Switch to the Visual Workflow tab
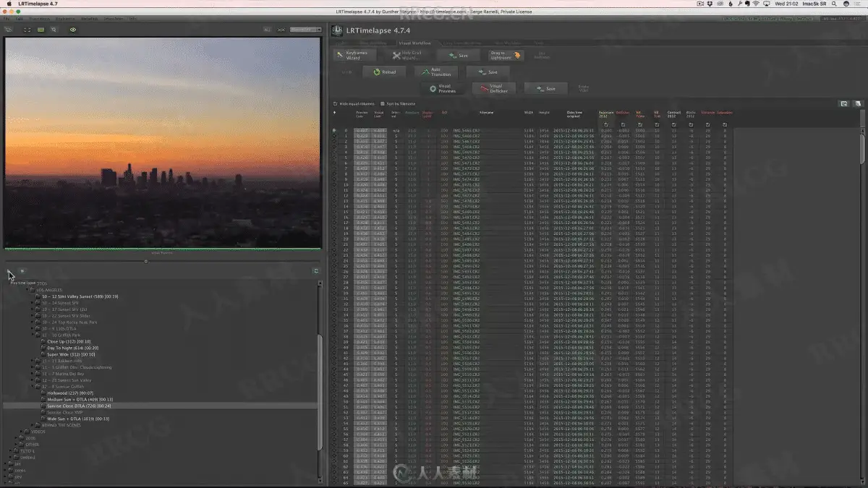 point(414,43)
